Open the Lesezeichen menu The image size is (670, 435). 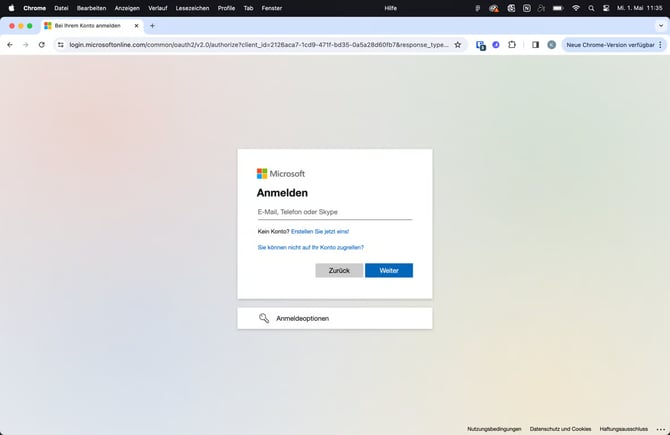tap(192, 8)
